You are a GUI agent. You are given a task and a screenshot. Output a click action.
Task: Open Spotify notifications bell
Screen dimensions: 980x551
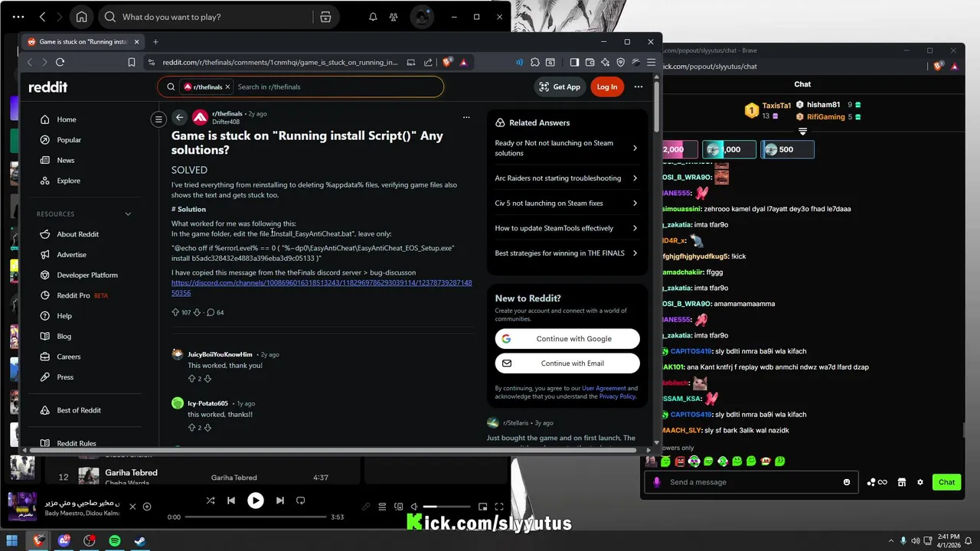coord(373,17)
